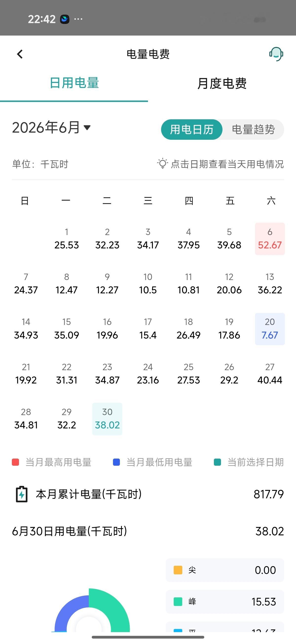This screenshot has width=296, height=644.
Task: Tap blue 当月最低用电量 legend swatch
Action: click(x=116, y=462)
